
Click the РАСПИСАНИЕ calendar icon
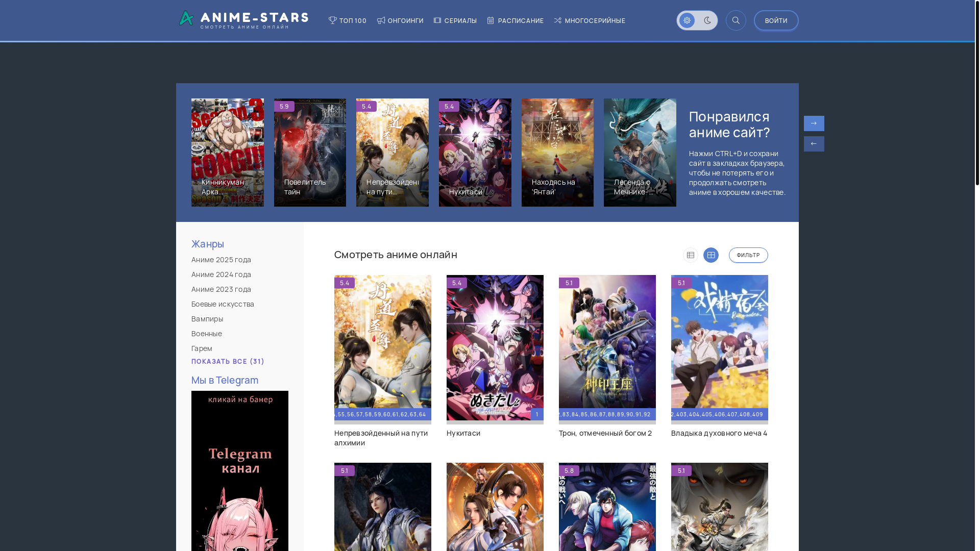point(491,20)
